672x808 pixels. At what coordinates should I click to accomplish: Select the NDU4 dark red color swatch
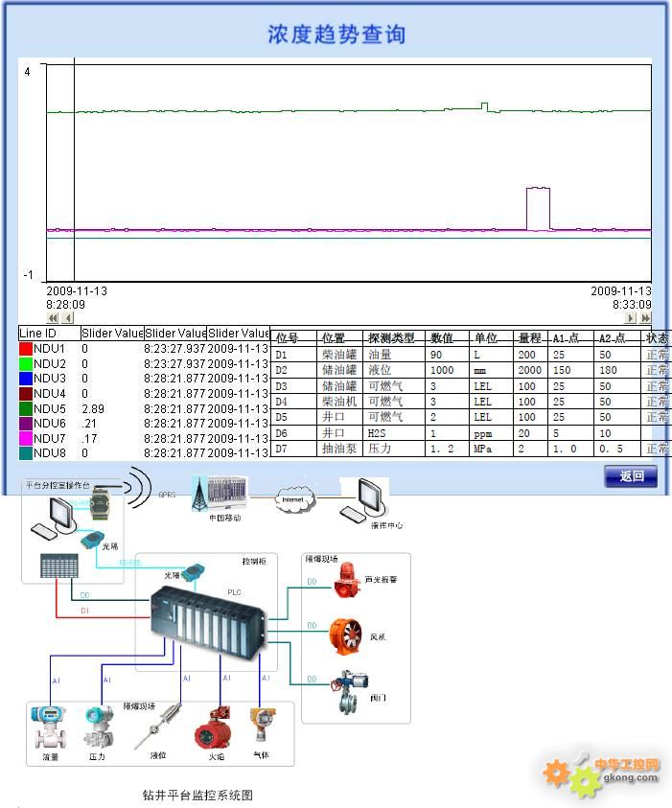pos(26,394)
